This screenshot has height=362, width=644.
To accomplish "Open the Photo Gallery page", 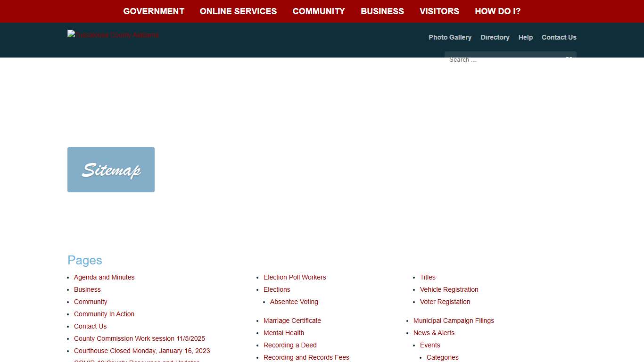I will [450, 37].
